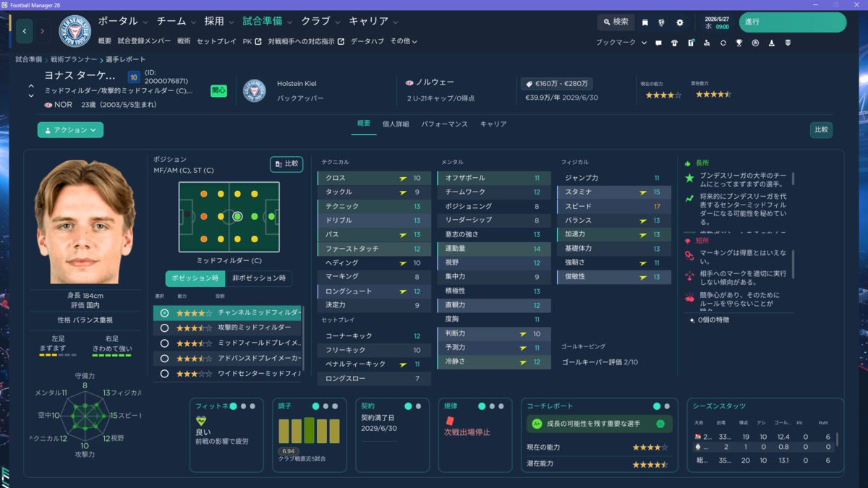The image size is (868, 488).
Task: Open the circular arrows transfers shortcut icon
Action: [723, 43]
